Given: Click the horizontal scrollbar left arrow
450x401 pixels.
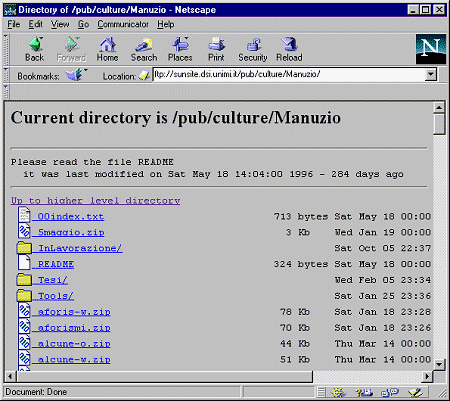Looking at the screenshot, I should coord(10,377).
